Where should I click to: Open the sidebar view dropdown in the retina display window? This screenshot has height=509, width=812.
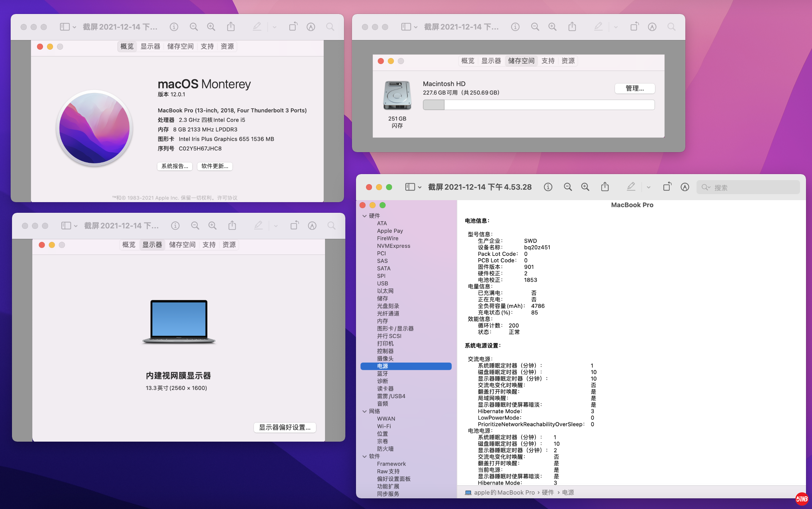click(69, 226)
